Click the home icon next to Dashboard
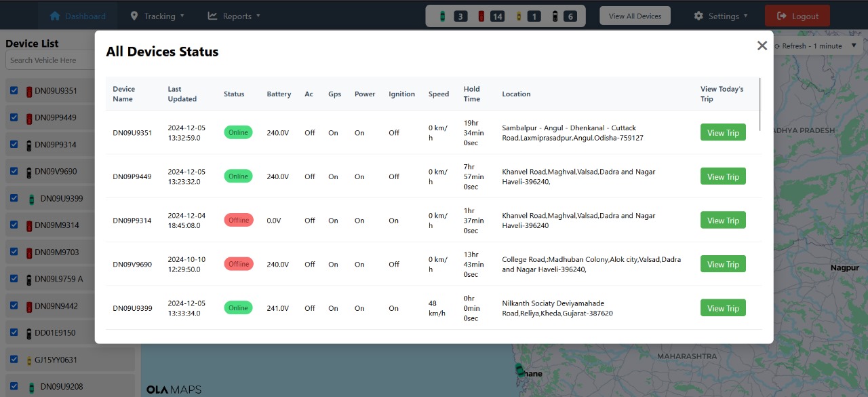This screenshot has height=397, width=868. pyautogui.click(x=55, y=15)
